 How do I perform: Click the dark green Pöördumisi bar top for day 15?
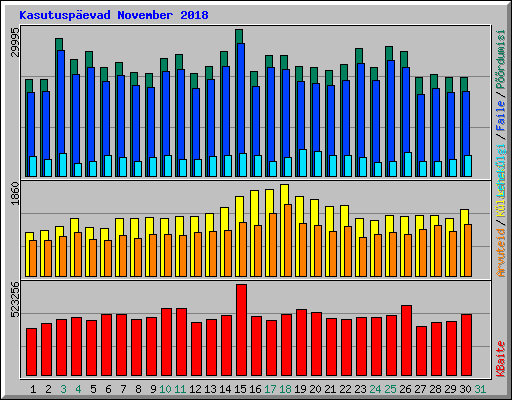(x=239, y=36)
